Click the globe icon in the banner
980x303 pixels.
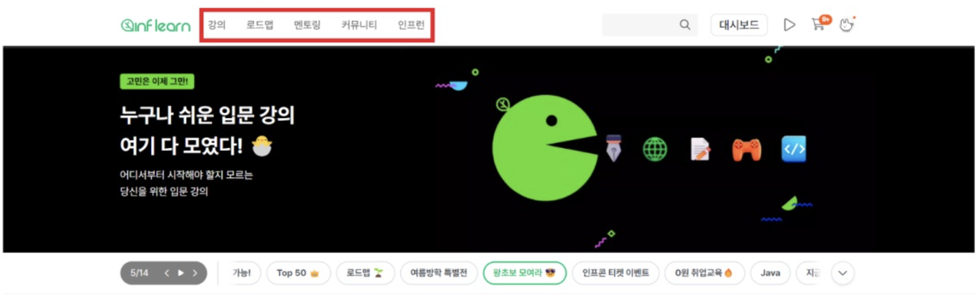click(x=655, y=149)
